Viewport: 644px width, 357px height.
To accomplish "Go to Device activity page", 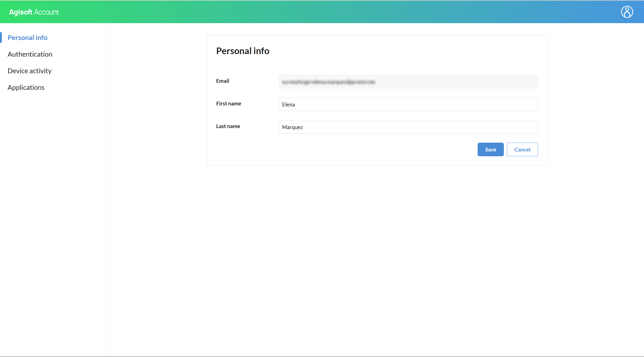I will [x=29, y=71].
